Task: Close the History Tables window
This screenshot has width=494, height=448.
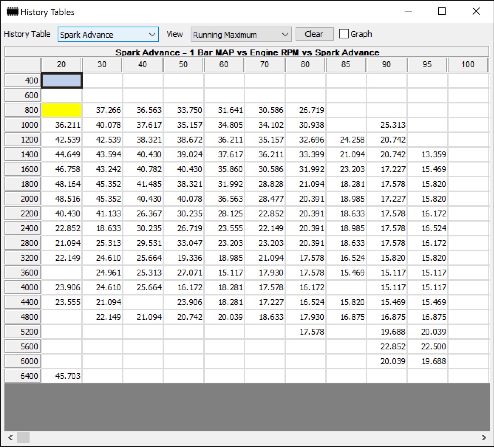Action: point(476,11)
